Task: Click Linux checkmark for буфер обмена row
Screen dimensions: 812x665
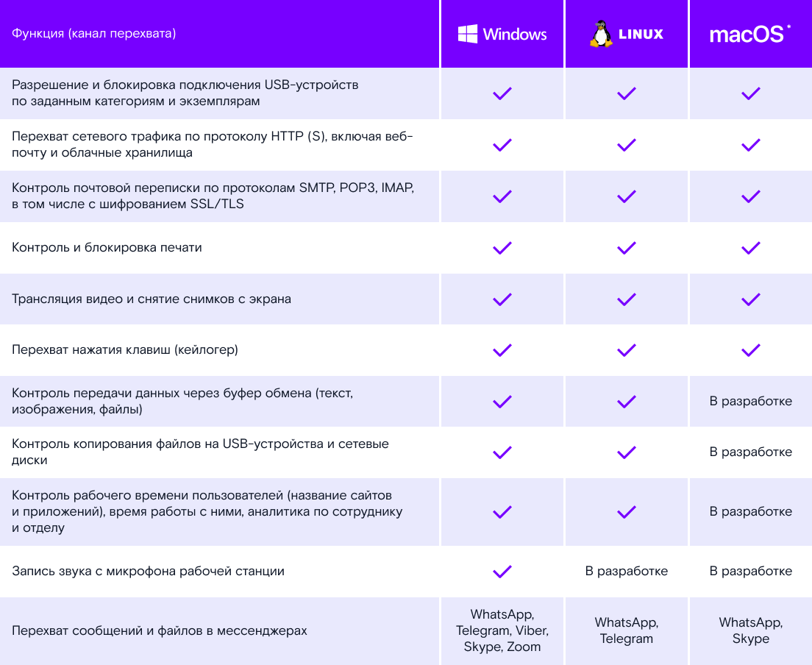Action: tap(626, 402)
